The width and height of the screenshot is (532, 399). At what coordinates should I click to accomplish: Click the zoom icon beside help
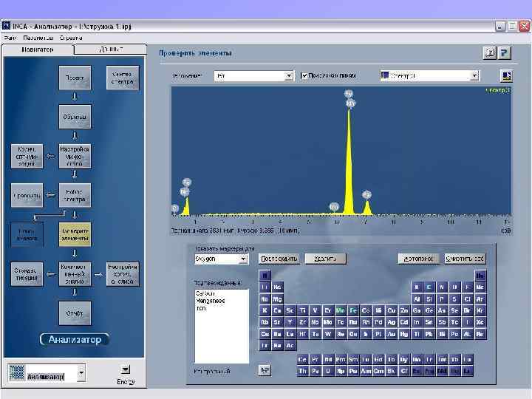489,53
